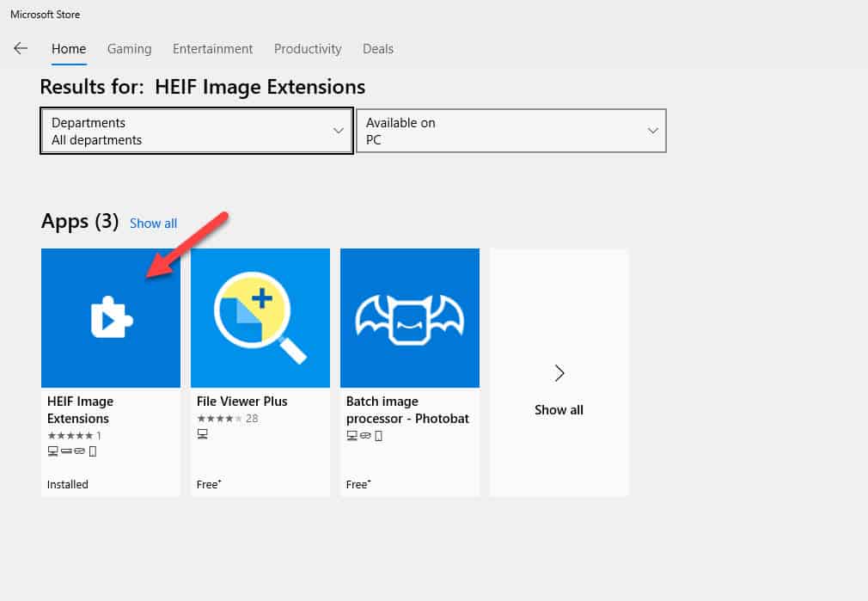
Task: Open the HEIF Image Extensions puzzle-piece tile
Action: pyautogui.click(x=111, y=318)
